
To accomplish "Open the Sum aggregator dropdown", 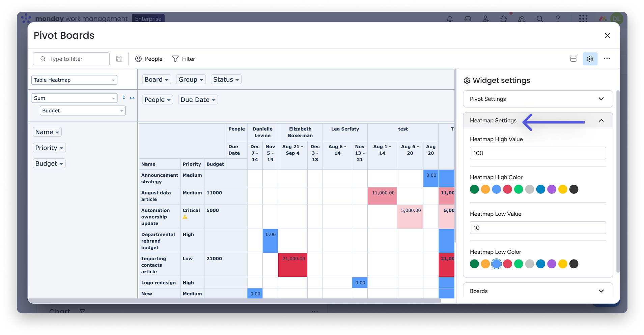I will click(x=74, y=98).
